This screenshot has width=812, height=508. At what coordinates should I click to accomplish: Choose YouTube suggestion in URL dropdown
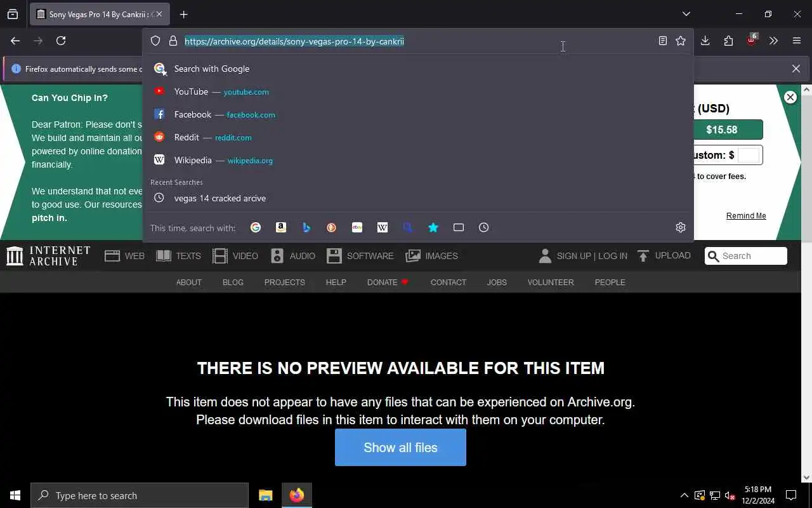coord(418,91)
